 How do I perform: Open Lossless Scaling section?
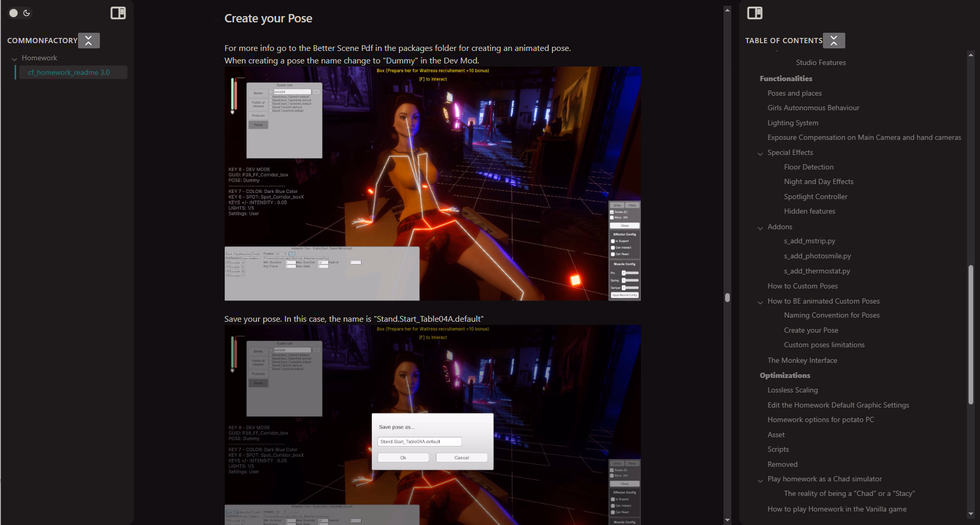[x=792, y=390]
